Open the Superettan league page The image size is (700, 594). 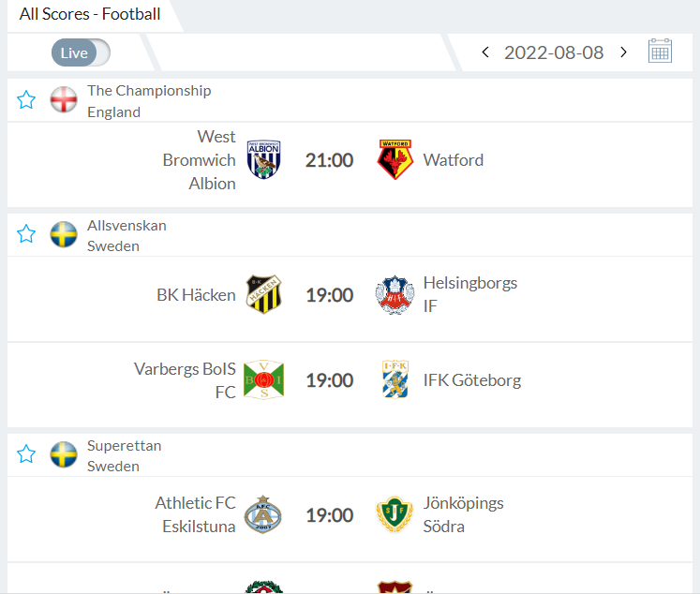(124, 445)
